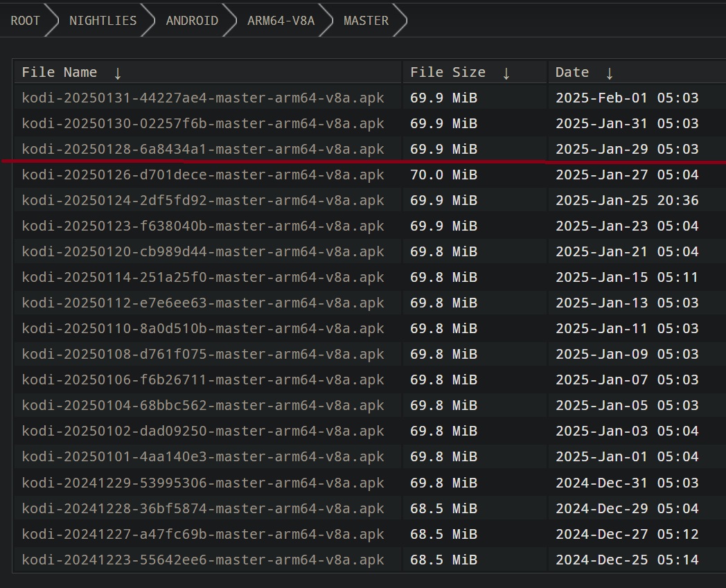Download kodi-20250131-44227ae4 apk file
The image size is (726, 588).
203,98
